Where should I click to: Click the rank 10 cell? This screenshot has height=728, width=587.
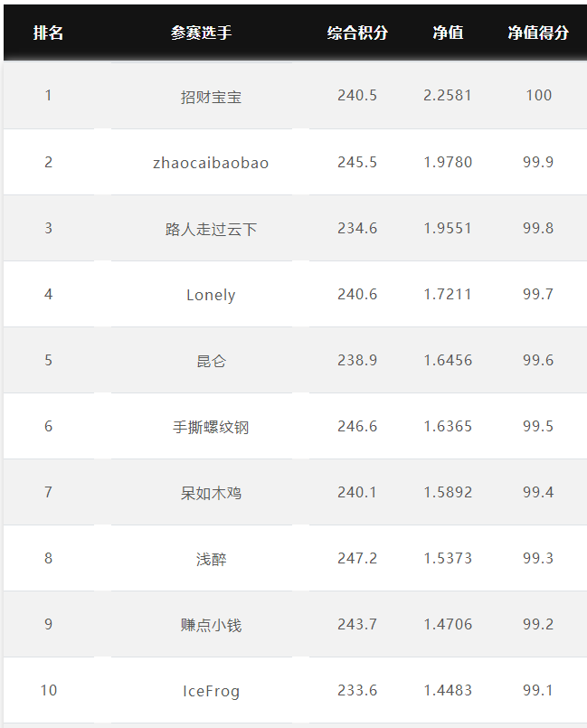click(48, 690)
